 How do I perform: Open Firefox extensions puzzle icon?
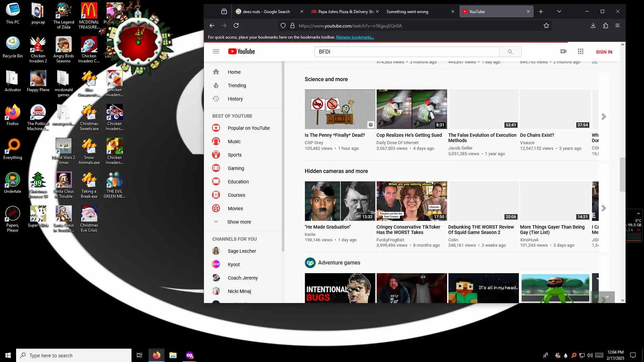pyautogui.click(x=605, y=25)
